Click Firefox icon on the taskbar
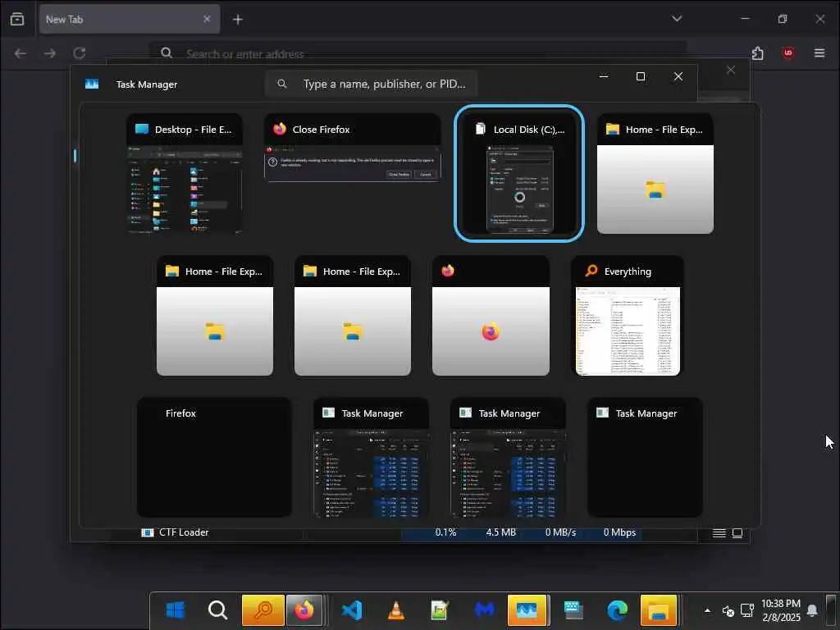Viewport: 840px width, 630px height. pyautogui.click(x=304, y=609)
